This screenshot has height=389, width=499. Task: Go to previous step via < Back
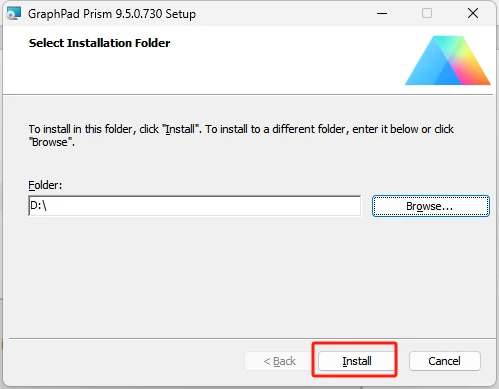pos(279,361)
